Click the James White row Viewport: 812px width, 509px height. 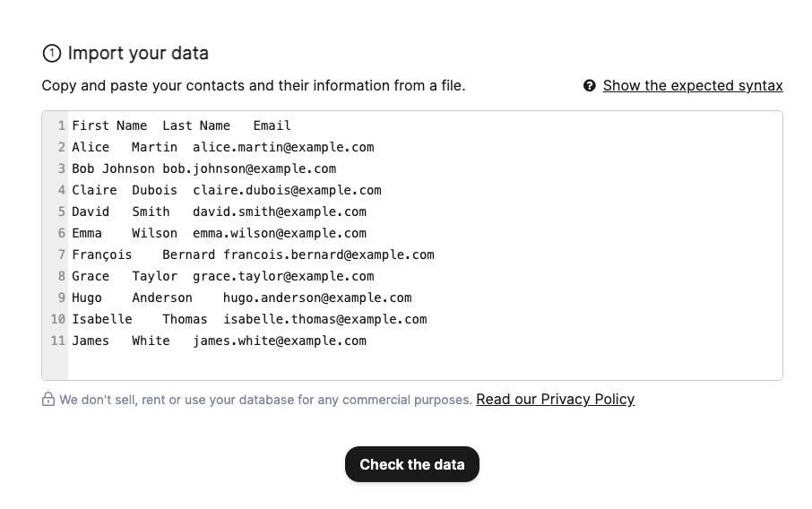219,341
